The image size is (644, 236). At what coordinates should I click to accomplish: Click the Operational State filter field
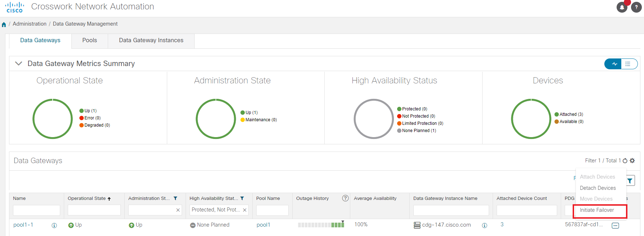(94, 210)
